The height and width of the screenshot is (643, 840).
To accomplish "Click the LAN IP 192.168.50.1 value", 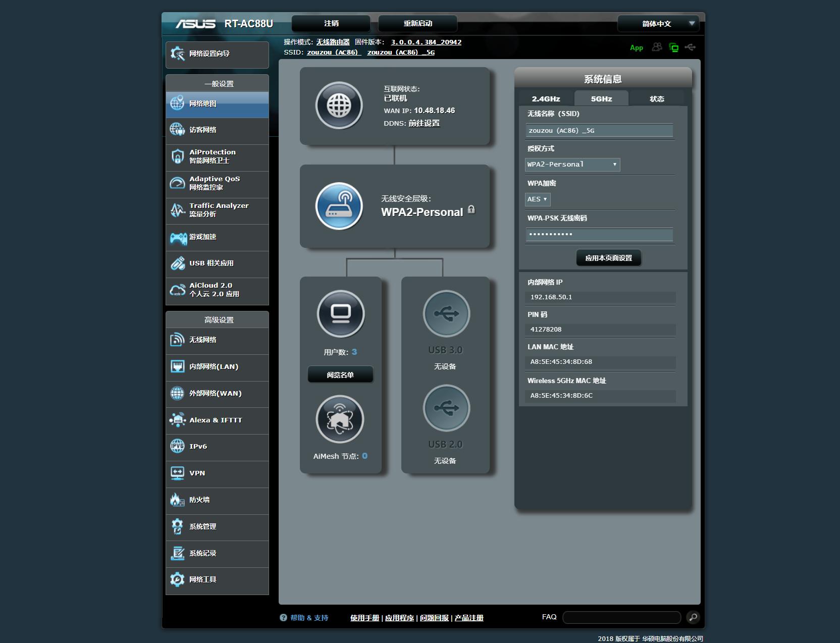I will [x=551, y=297].
